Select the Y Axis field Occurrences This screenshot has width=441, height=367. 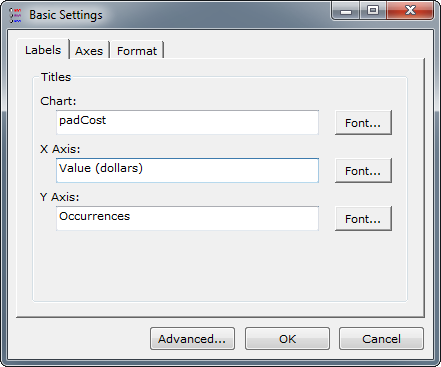coord(187,218)
